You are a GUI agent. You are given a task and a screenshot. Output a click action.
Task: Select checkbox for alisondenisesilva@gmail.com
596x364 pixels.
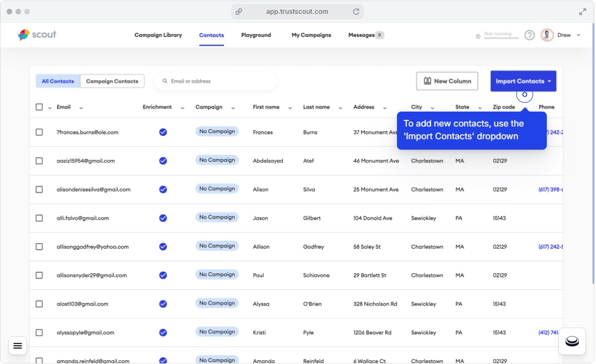click(39, 189)
